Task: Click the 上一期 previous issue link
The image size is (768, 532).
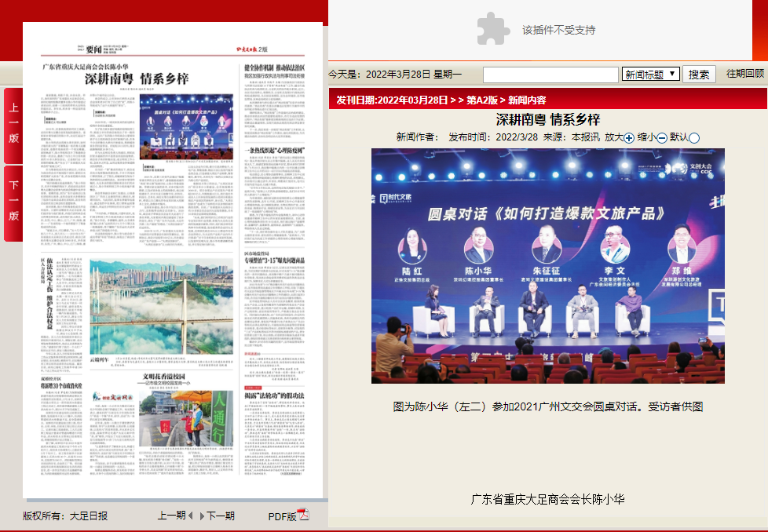Action: [x=171, y=516]
